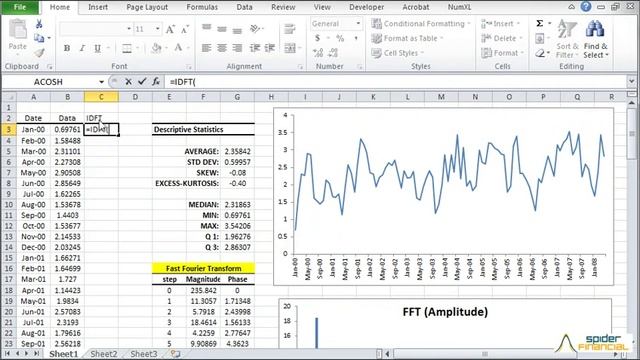The height and width of the screenshot is (360, 640).
Task: Click Increase Indent icon
Action: (270, 48)
